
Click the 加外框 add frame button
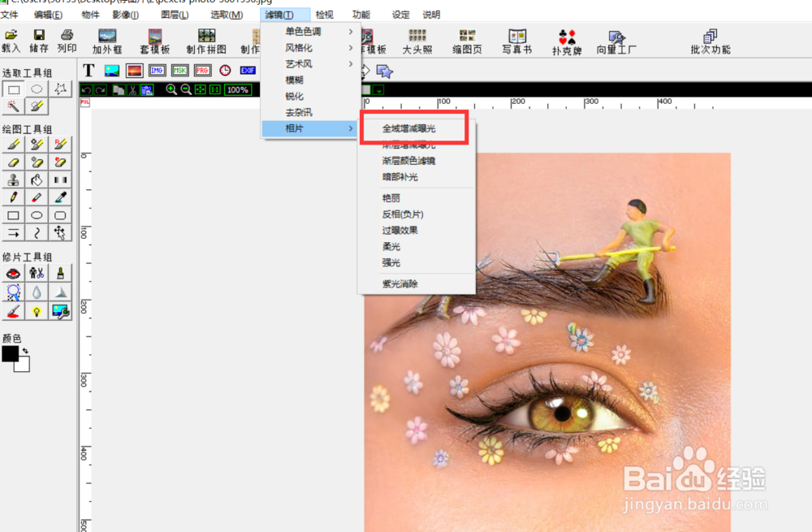click(107, 41)
